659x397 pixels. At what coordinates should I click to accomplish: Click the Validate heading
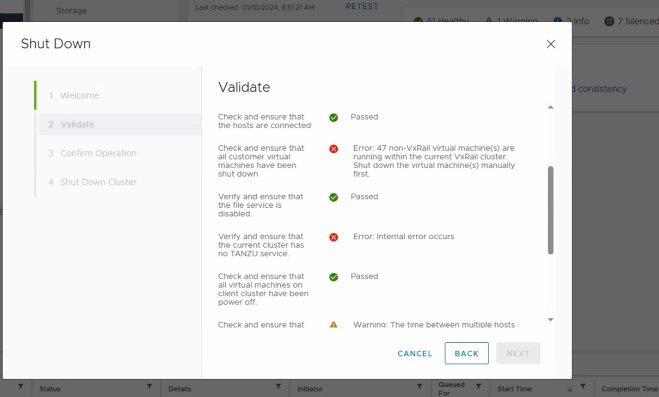point(244,87)
